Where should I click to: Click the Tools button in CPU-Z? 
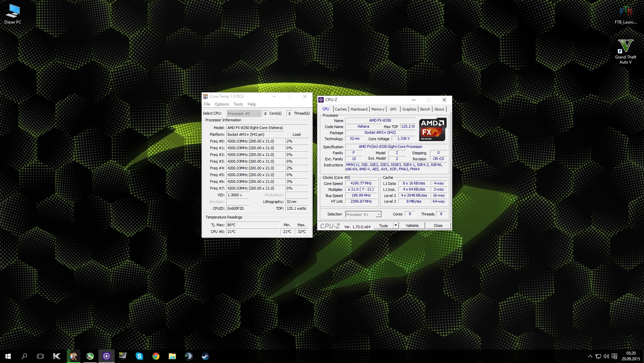(x=384, y=226)
